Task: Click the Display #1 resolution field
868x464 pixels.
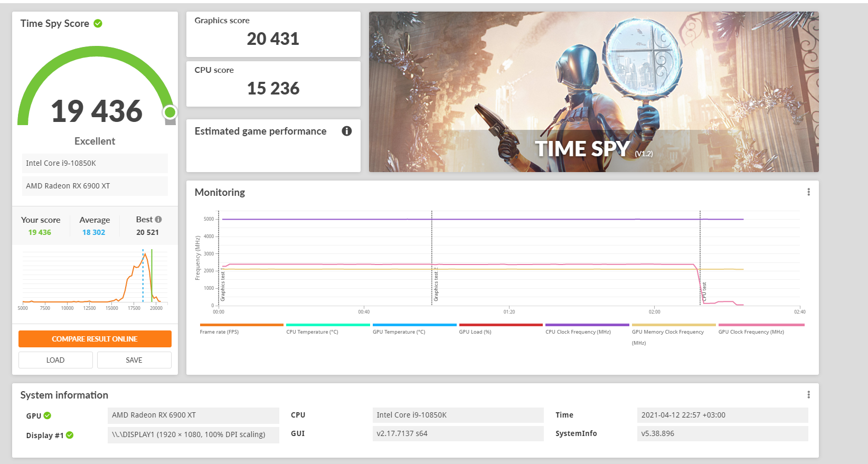Action: click(x=193, y=434)
